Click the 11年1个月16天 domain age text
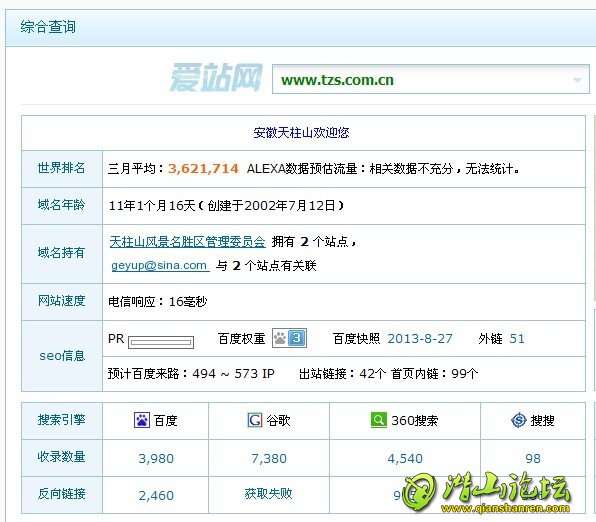The height and width of the screenshot is (522, 596). point(152,206)
